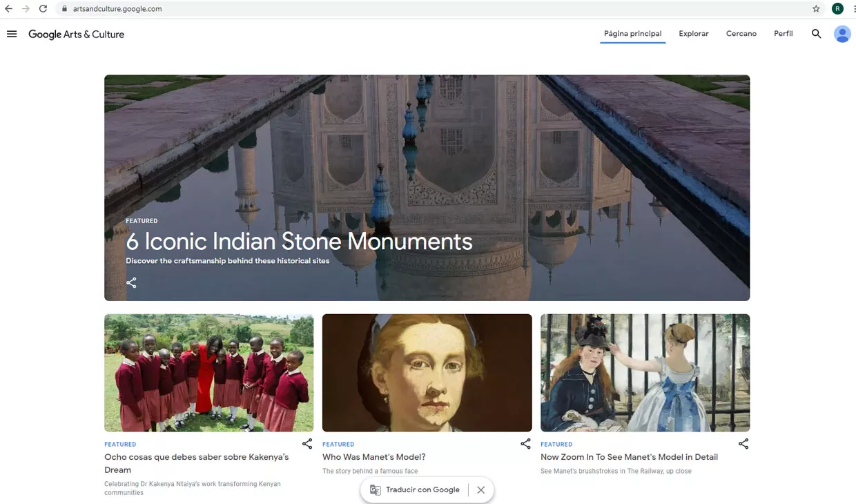Bookmark this page with the star icon

[x=816, y=9]
